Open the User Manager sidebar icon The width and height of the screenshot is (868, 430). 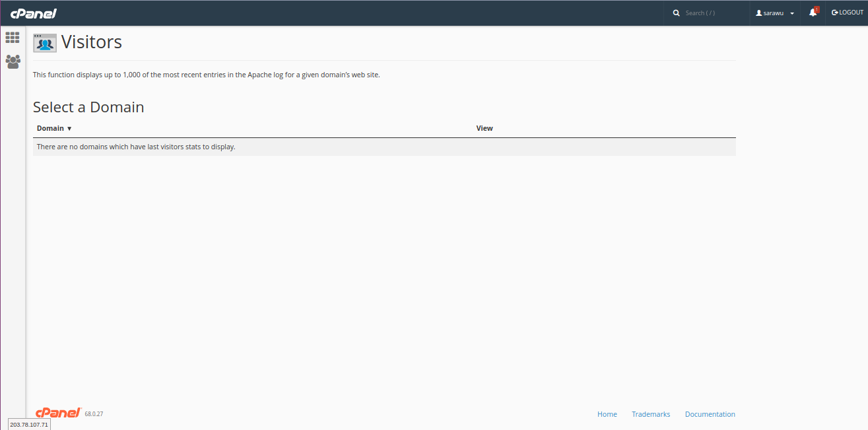pyautogui.click(x=13, y=61)
